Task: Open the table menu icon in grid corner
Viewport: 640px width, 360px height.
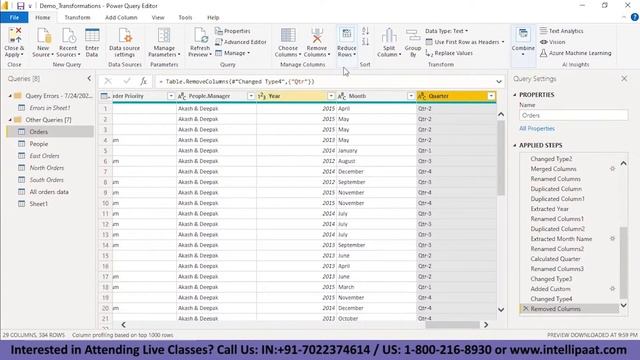Action: pyautogui.click(x=105, y=96)
